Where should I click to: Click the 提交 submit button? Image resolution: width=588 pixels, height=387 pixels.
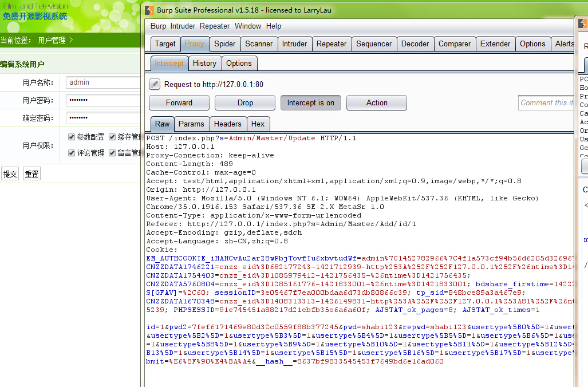tap(10, 174)
